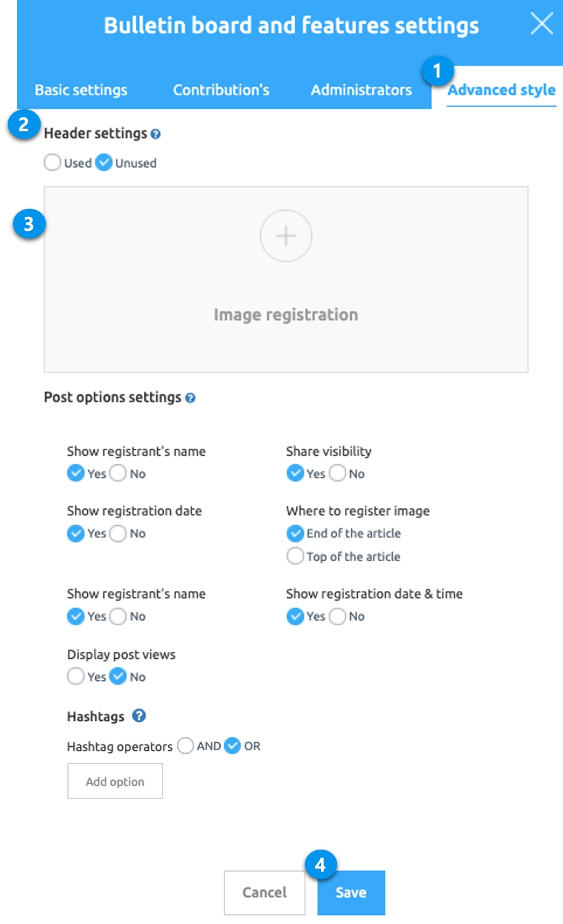Viewport: 563px width, 924px height.
Task: Save the bulletin board settings
Action: [x=351, y=892]
